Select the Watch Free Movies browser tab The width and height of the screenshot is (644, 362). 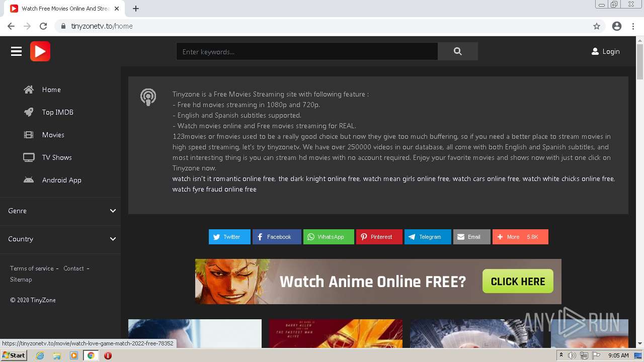pyautogui.click(x=65, y=9)
